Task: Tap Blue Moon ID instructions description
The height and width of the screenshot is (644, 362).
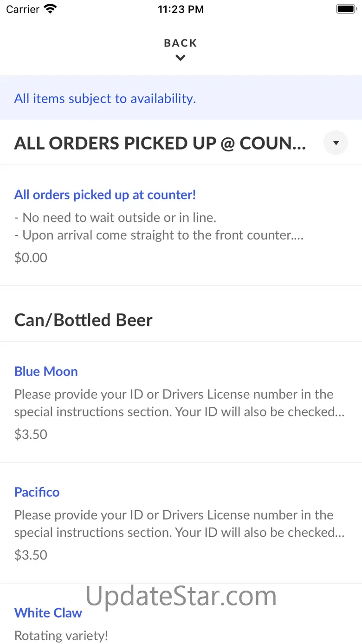Action: pos(180,403)
